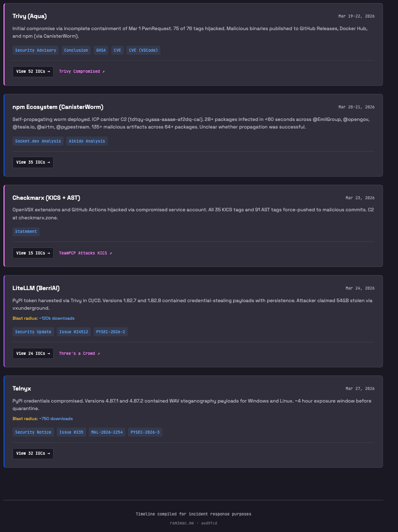Open the Telnyx Security Notice tag
This screenshot has width=398, height=532.
tap(33, 432)
